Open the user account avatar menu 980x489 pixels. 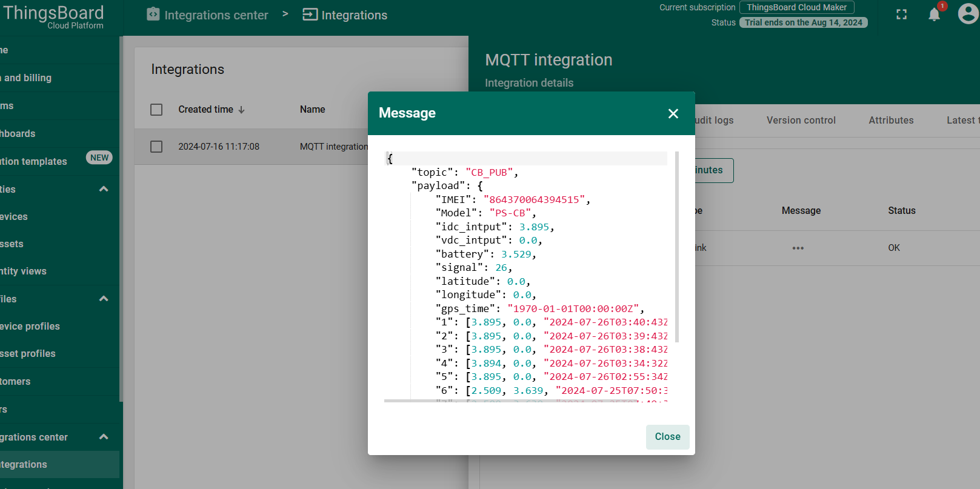(x=968, y=13)
